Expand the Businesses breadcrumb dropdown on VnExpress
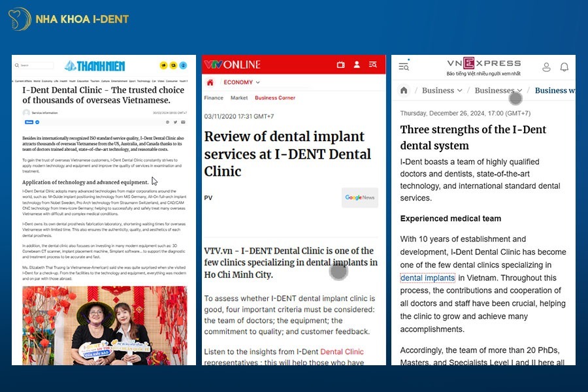 pos(498,90)
